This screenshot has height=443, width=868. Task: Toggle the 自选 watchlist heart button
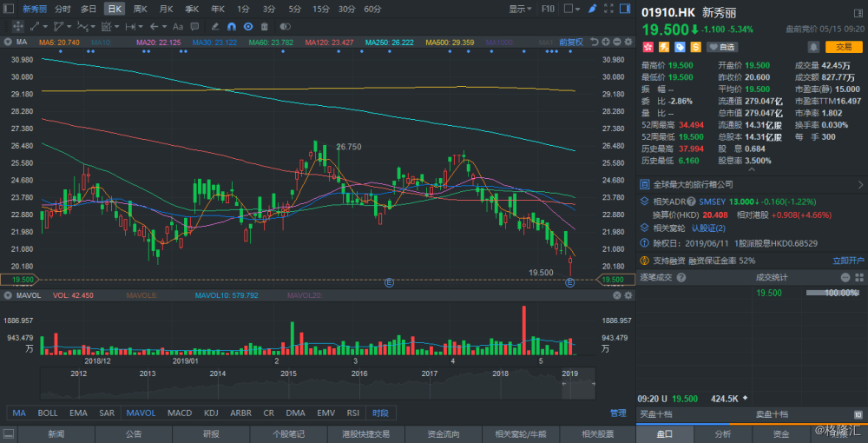pos(724,47)
